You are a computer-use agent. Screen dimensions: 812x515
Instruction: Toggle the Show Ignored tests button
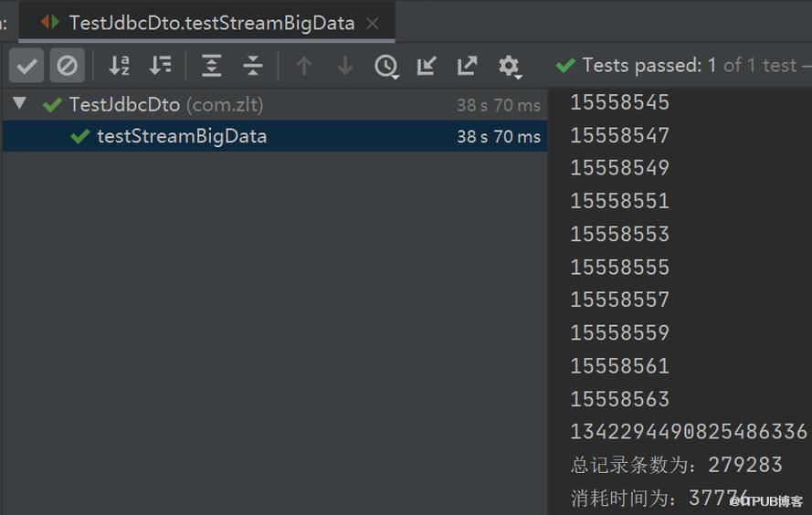pyautogui.click(x=68, y=66)
